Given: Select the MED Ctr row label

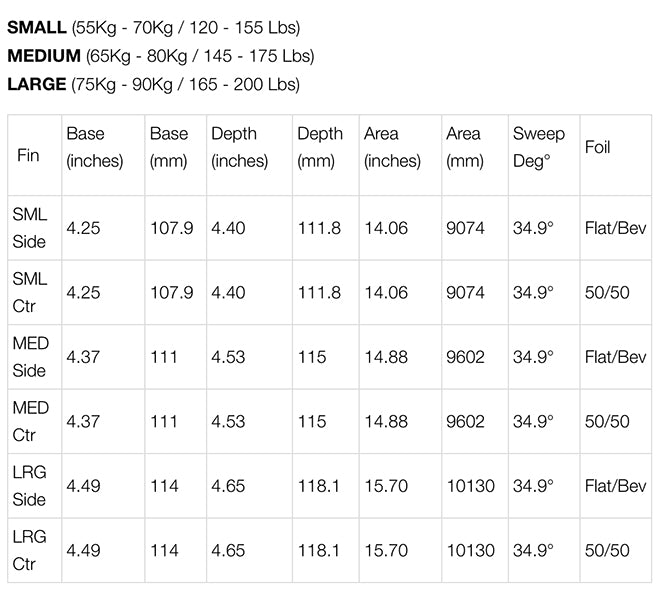Looking at the screenshot, I should click(30, 421).
